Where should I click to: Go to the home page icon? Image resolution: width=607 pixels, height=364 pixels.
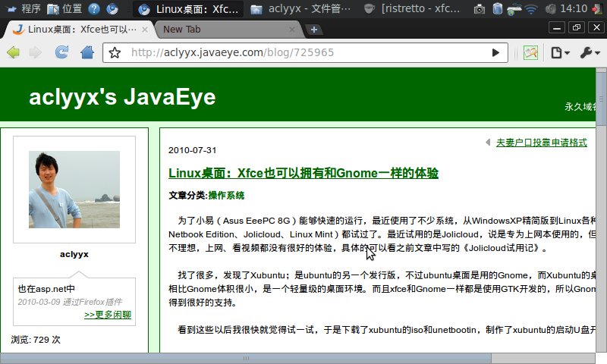click(87, 52)
